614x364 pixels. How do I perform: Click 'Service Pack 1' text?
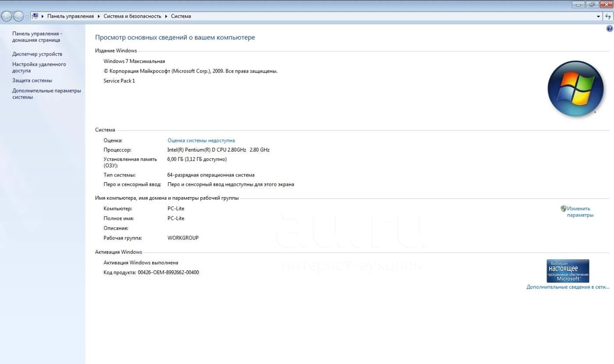coord(119,81)
